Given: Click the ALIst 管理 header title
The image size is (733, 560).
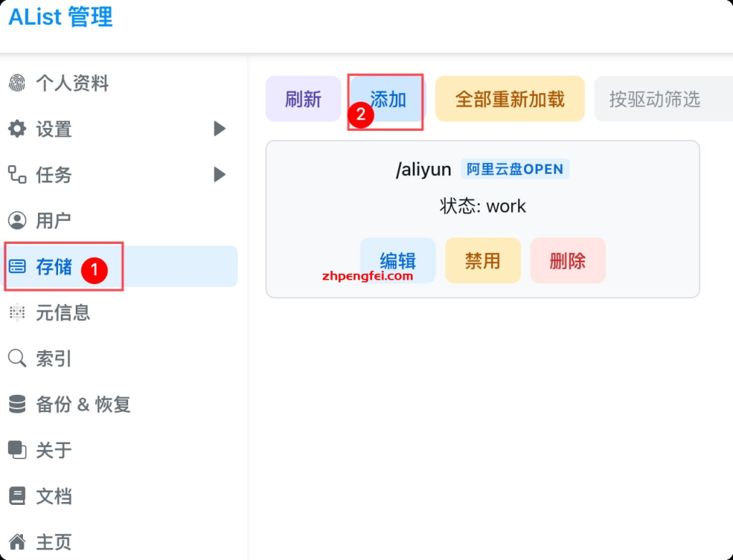Looking at the screenshot, I should pyautogui.click(x=61, y=17).
